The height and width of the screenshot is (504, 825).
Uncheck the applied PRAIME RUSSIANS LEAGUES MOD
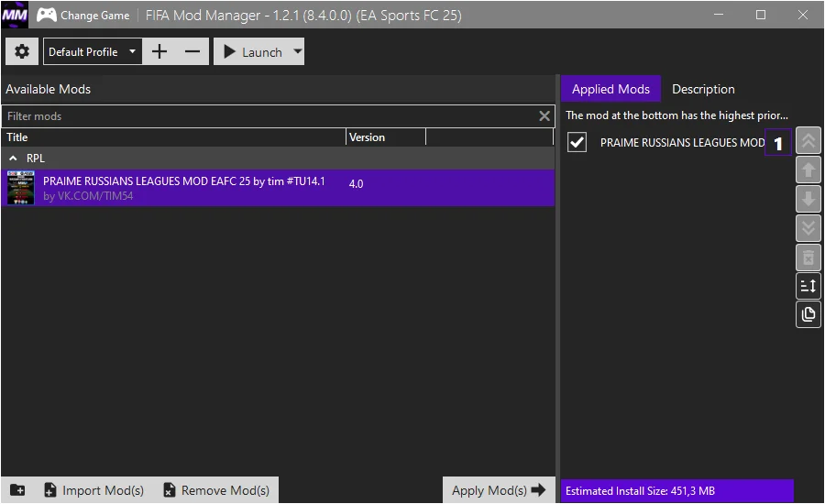(x=577, y=143)
